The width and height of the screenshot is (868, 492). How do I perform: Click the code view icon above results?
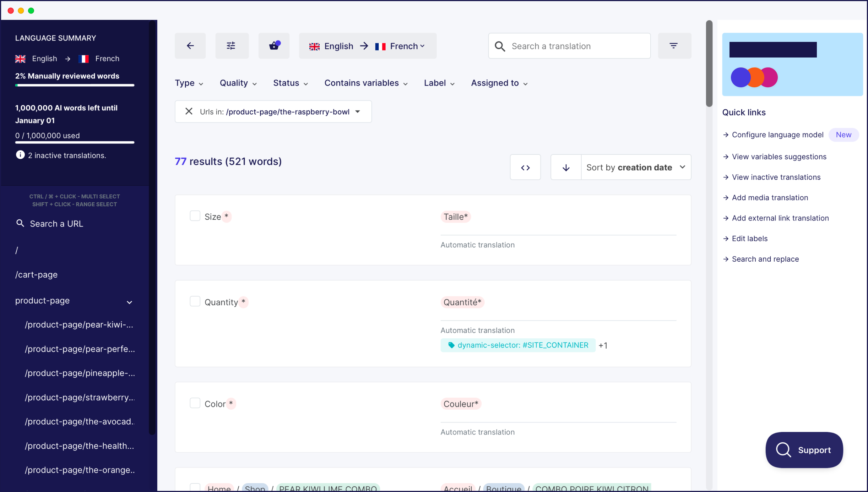coord(525,167)
